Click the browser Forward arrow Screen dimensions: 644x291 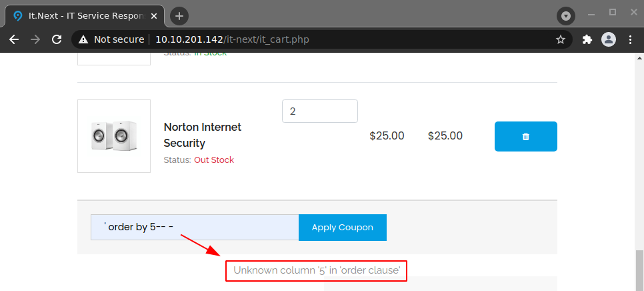pos(35,39)
